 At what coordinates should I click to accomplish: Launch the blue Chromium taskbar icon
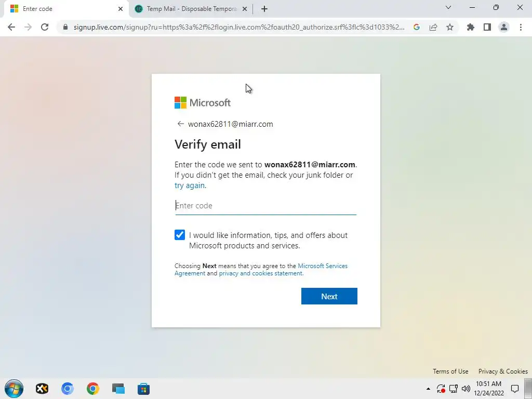point(68,389)
